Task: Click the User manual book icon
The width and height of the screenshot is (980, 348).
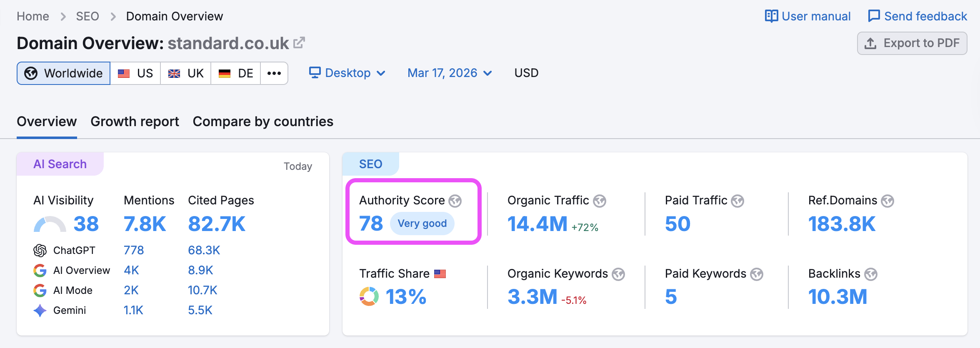Action: (x=771, y=16)
